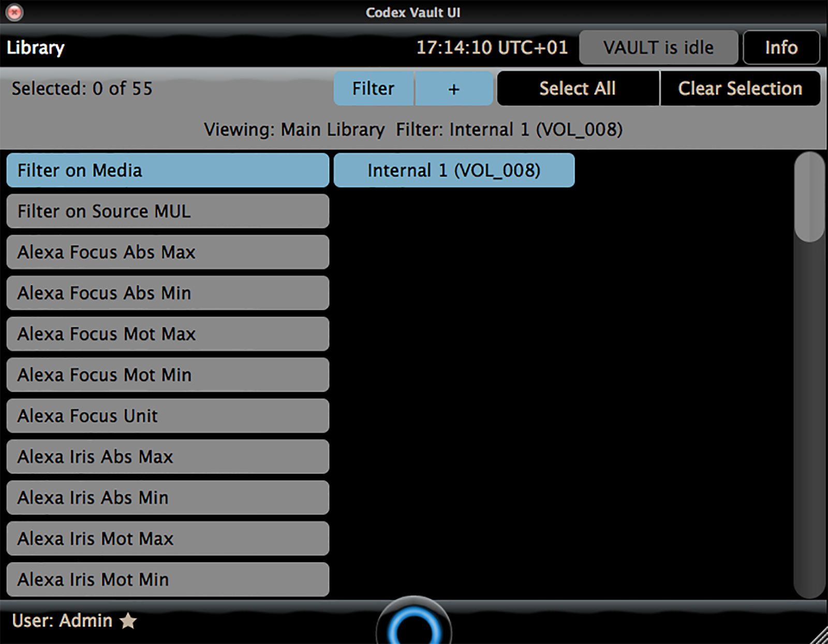The width and height of the screenshot is (828, 644).
Task: Toggle Internal 1 (VOL_008) media filter
Action: coord(454,170)
